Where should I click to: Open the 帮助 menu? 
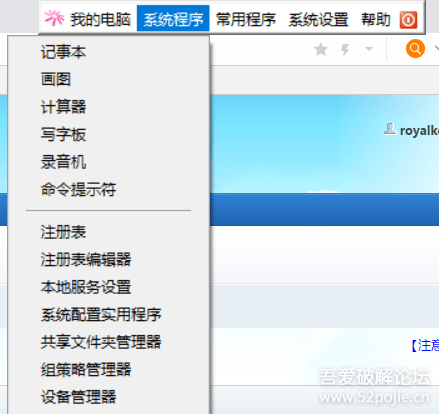coord(376,19)
